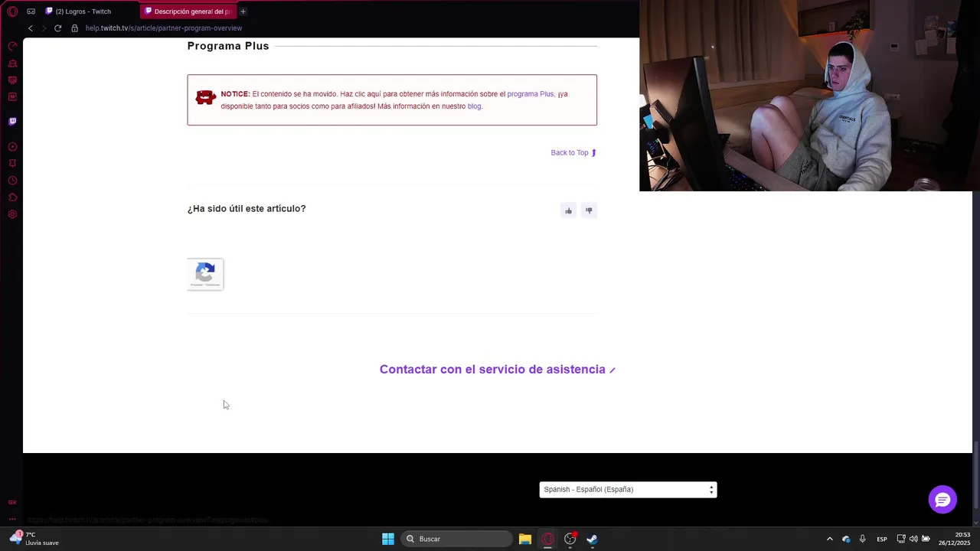
Task: Open a new tab with plus button
Action: [x=243, y=11]
